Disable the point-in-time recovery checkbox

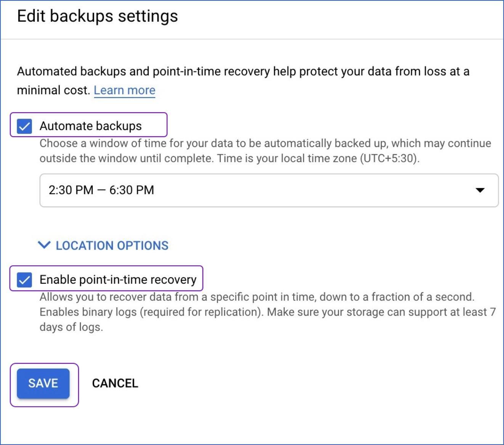pyautogui.click(x=24, y=280)
